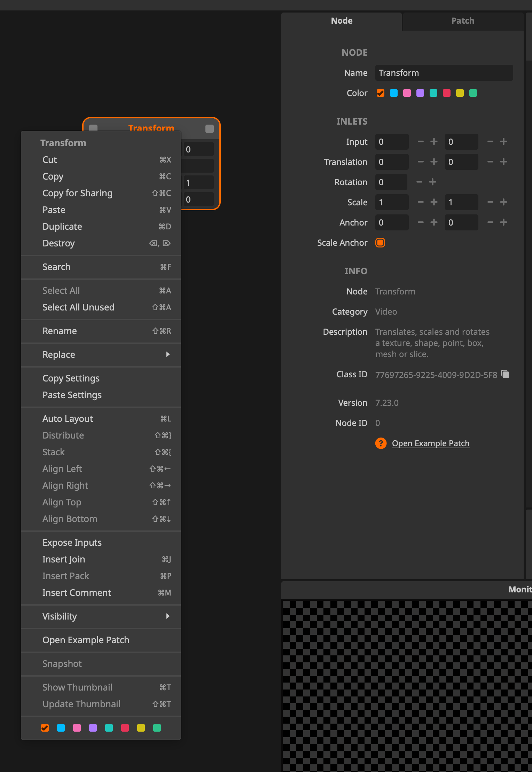Increase the first Scale value with plus
The height and width of the screenshot is (772, 532).
pos(434,202)
